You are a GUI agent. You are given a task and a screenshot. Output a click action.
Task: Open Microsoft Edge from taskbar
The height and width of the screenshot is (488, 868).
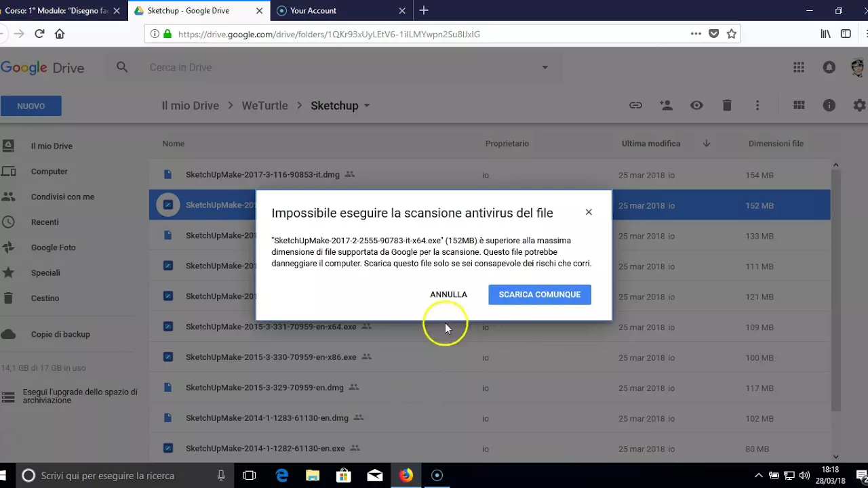[281, 476]
